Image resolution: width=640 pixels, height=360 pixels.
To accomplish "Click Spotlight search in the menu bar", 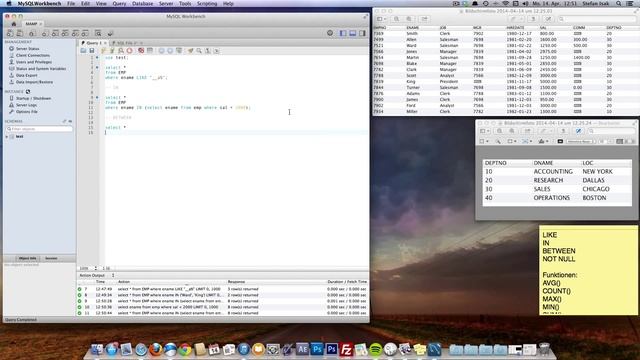I will pyautogui.click(x=619, y=4).
